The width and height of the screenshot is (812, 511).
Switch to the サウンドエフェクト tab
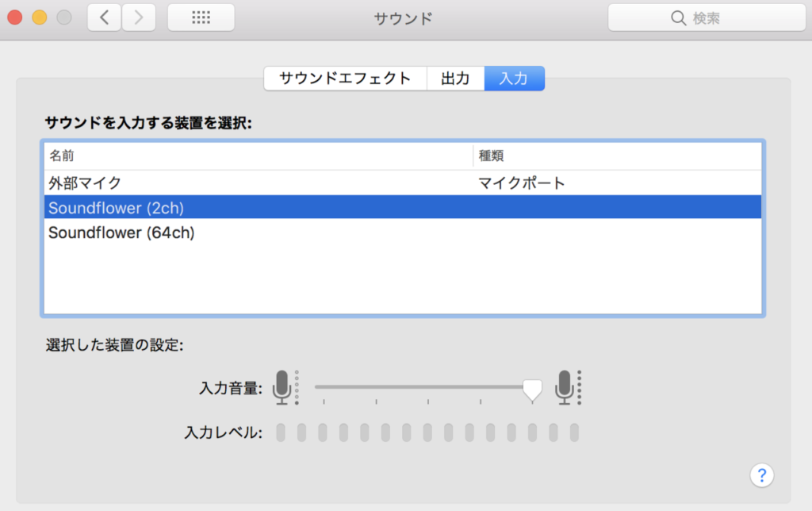click(x=345, y=79)
